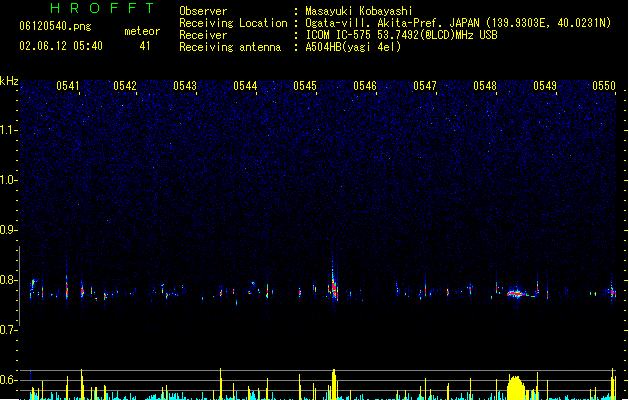Screen dimensions: 629x400
Task: Click the 1.0 kHz axis label
Action: [8, 180]
